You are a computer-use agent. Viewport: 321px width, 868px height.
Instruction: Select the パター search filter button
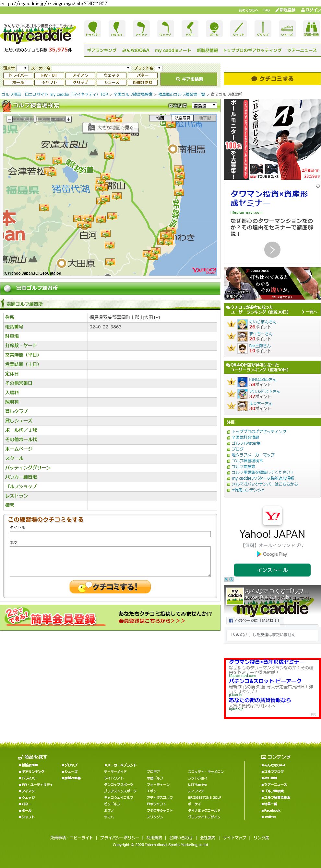143,75
